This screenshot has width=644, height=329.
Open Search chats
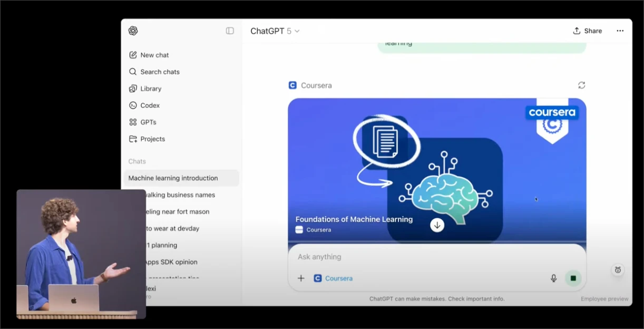click(x=160, y=72)
